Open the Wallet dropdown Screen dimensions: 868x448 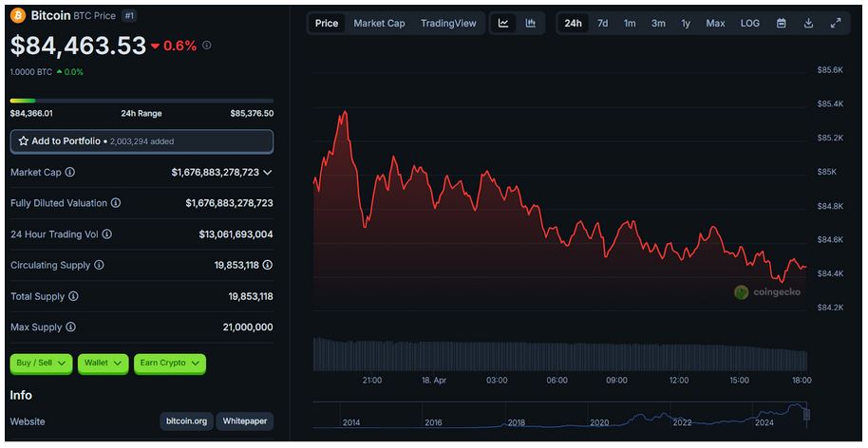(103, 364)
